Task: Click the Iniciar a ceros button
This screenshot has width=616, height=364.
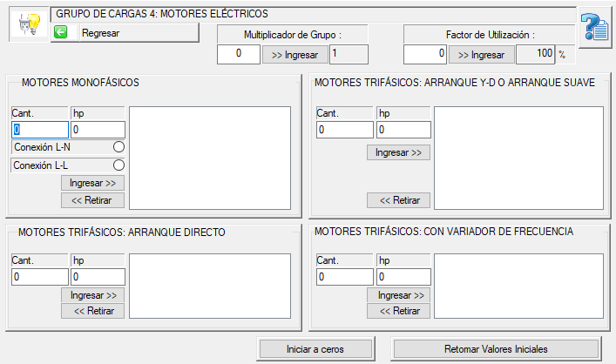Action: pyautogui.click(x=315, y=348)
